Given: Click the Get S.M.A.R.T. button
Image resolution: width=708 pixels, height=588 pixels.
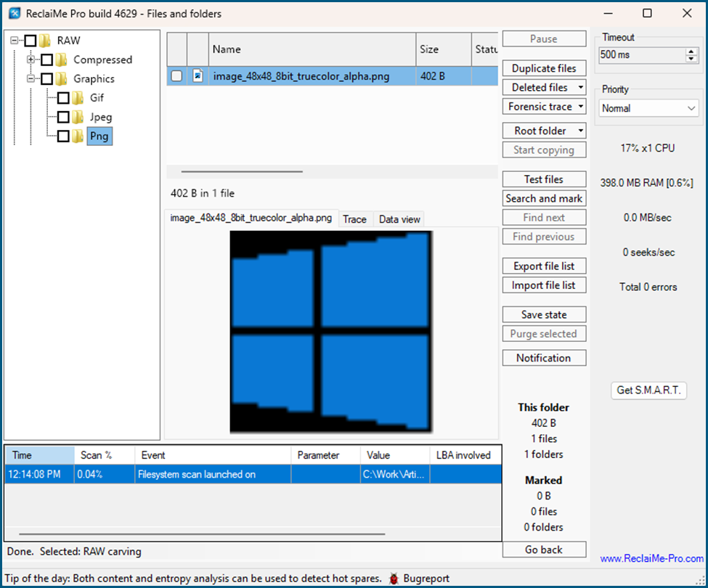Looking at the screenshot, I should 649,391.
